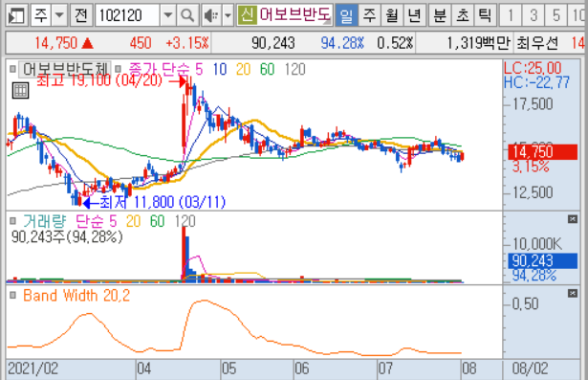The height and width of the screenshot is (380, 588).
Task: Click the chart layout icon in the top-left corner
Action: point(16,15)
